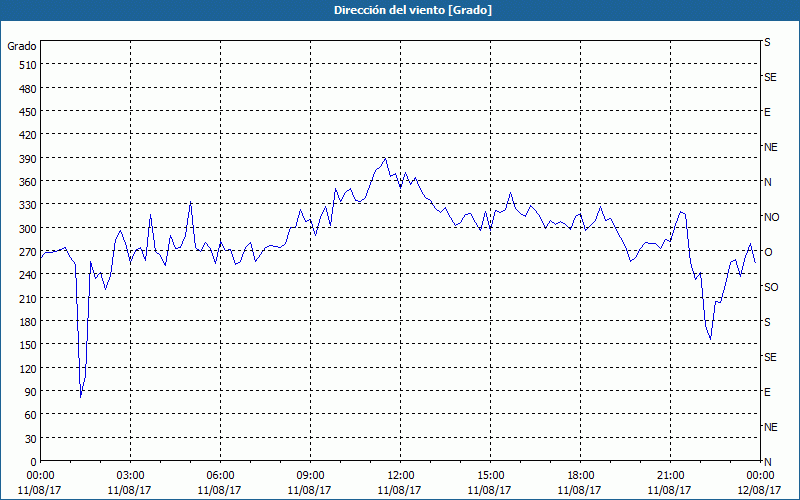Click the 420 y-axis value
This screenshot has width=800, height=500.
(x=29, y=135)
